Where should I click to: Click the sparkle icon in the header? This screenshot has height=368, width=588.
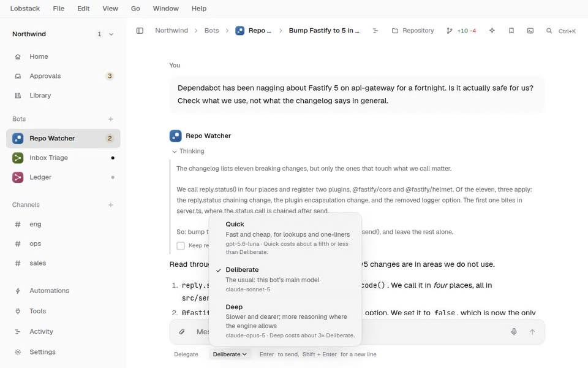click(x=492, y=31)
